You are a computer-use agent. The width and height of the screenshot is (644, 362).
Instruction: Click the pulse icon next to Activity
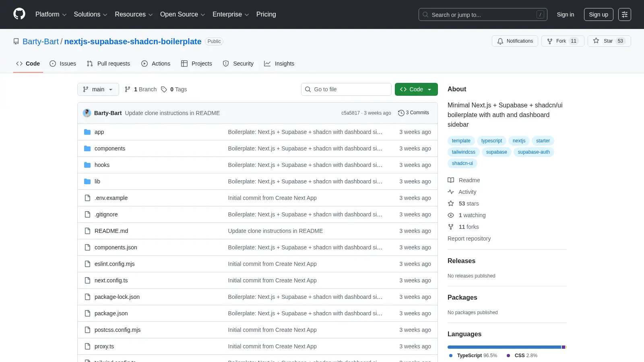(451, 192)
